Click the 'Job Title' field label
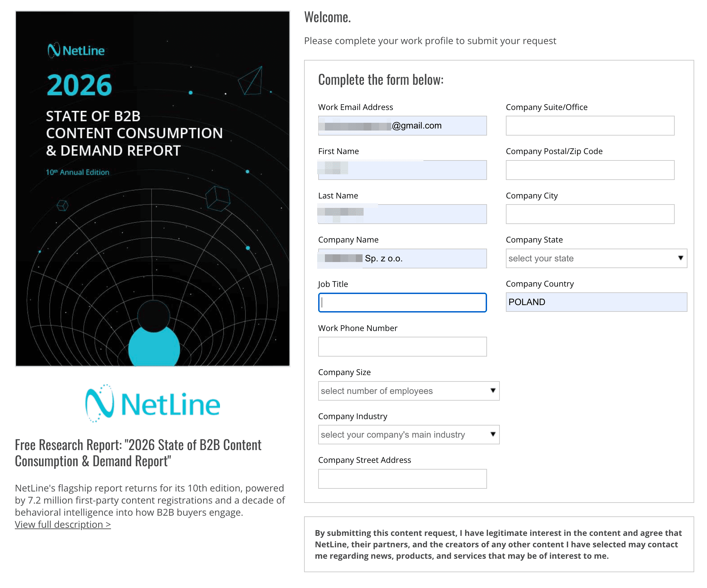Viewport: 707px width, 588px height. pos(333,284)
